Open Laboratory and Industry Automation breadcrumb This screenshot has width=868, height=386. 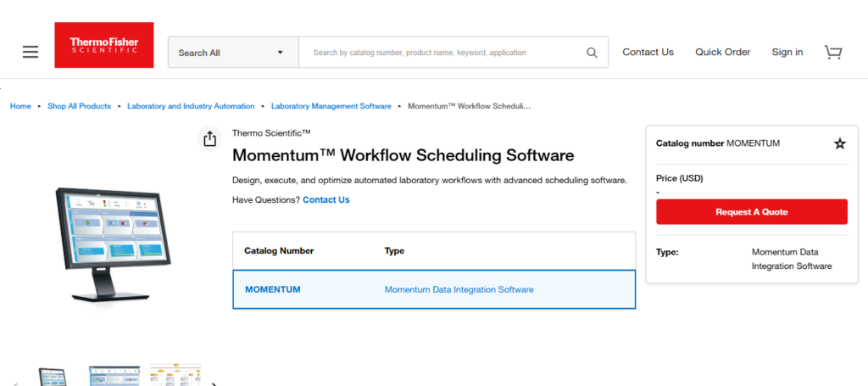pyautogui.click(x=191, y=106)
